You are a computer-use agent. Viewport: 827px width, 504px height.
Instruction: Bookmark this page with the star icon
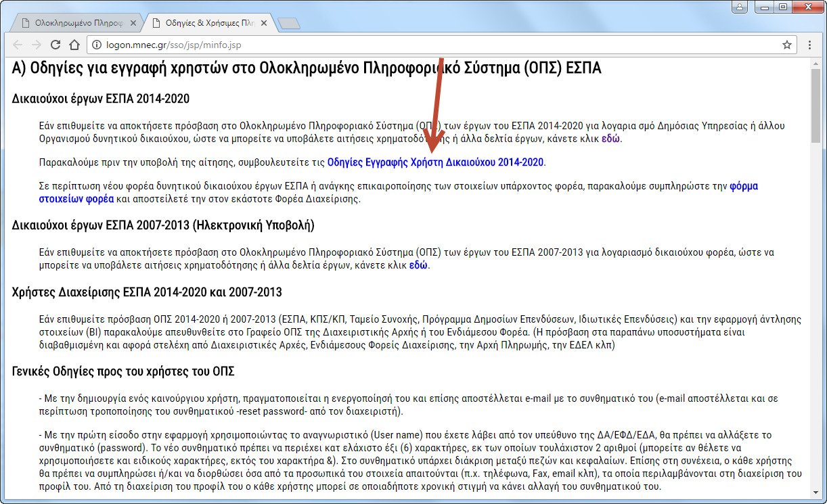(x=786, y=45)
